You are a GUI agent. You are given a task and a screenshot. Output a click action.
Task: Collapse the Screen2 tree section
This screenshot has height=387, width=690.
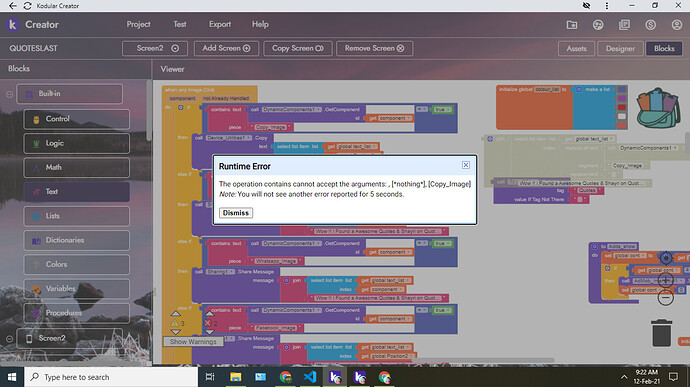point(9,339)
